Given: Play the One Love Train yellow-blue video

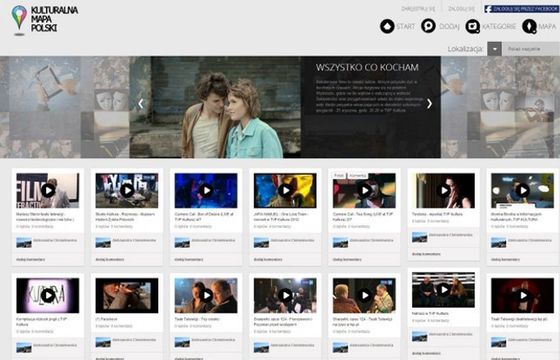Looking at the screenshot, I should click(285, 190).
